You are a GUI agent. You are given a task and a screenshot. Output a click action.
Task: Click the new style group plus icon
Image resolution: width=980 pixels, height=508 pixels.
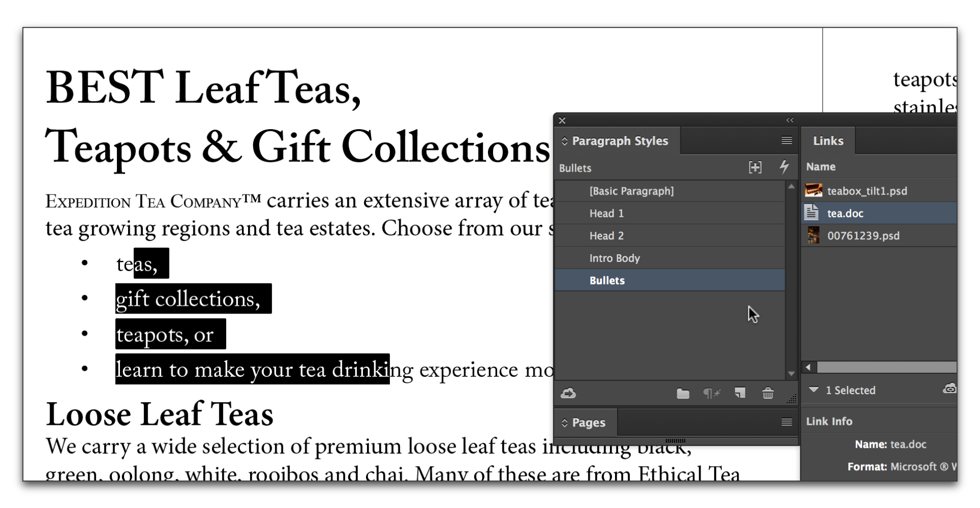(755, 167)
